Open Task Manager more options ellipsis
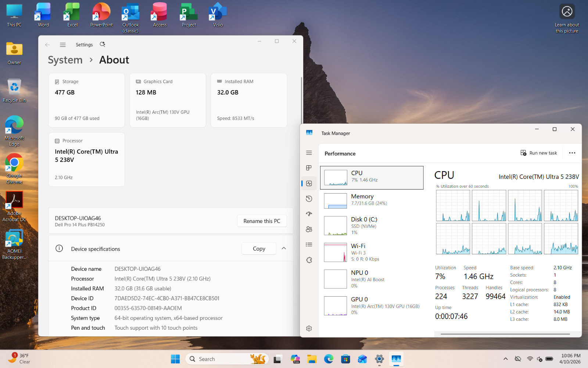 572,153
